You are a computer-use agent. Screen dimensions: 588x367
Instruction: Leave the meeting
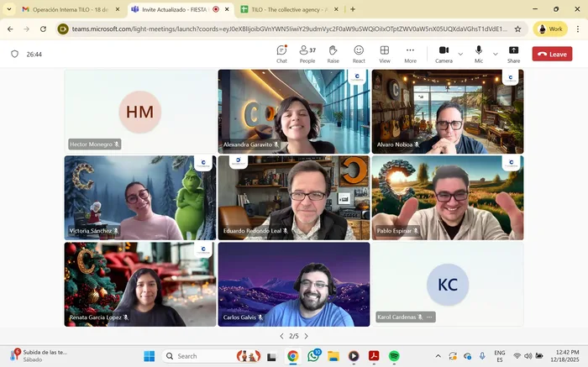click(x=552, y=54)
